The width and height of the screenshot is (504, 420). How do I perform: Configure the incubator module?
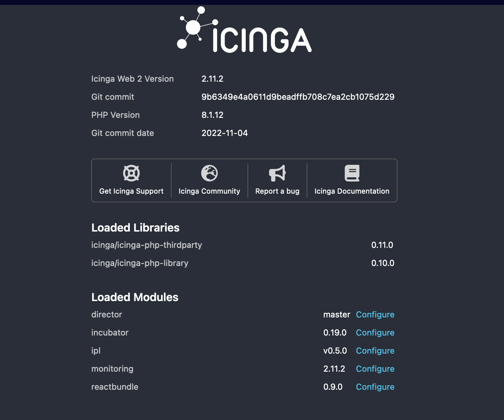375,332
